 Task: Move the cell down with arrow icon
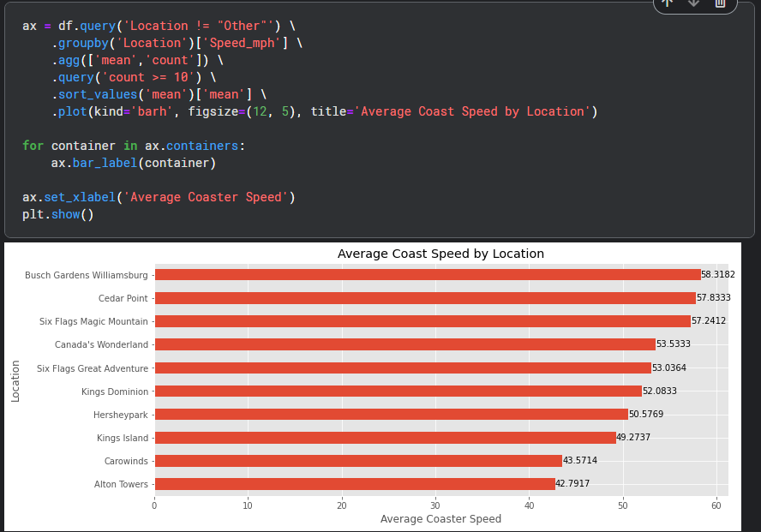pyautogui.click(x=693, y=3)
